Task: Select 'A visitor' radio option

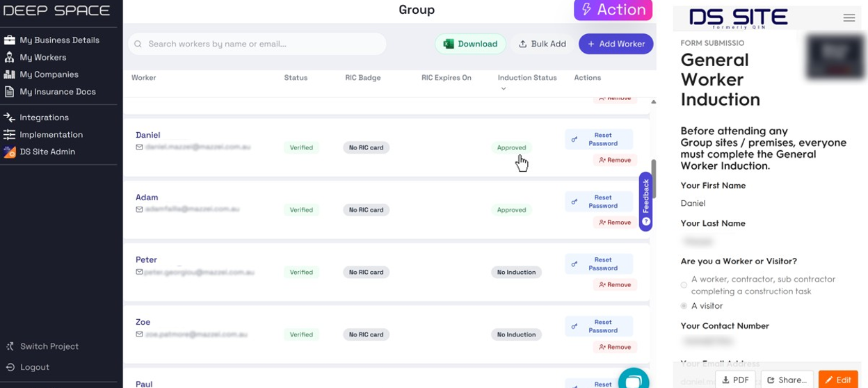Action: (x=684, y=306)
